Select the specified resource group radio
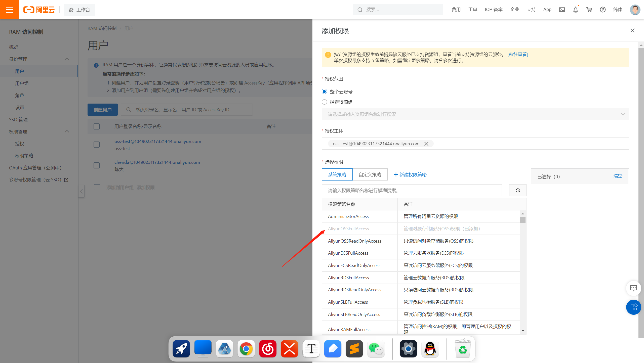 pyautogui.click(x=325, y=102)
